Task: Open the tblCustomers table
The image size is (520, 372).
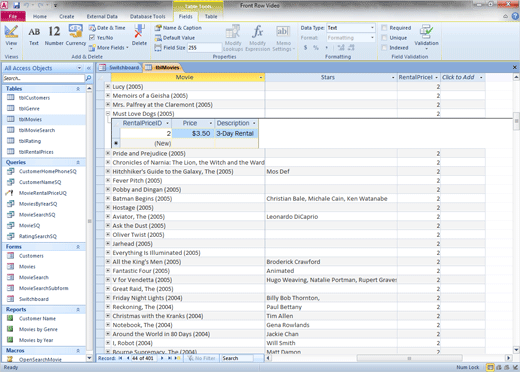Action: tap(34, 98)
